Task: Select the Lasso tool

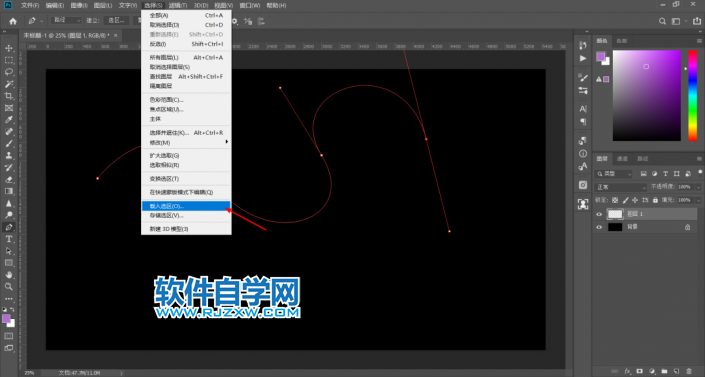Action: coord(9,72)
